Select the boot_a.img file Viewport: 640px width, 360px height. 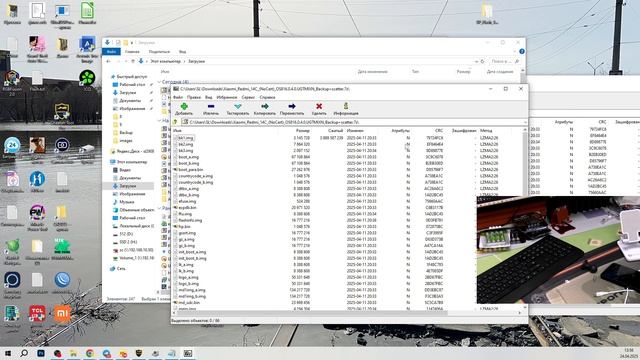pos(188,157)
